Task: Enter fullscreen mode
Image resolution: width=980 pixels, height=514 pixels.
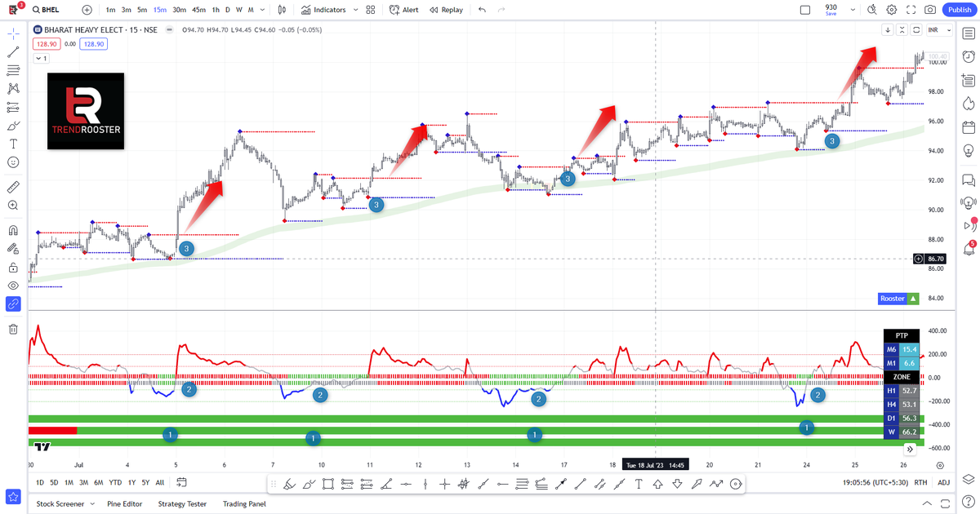Action: (x=911, y=10)
